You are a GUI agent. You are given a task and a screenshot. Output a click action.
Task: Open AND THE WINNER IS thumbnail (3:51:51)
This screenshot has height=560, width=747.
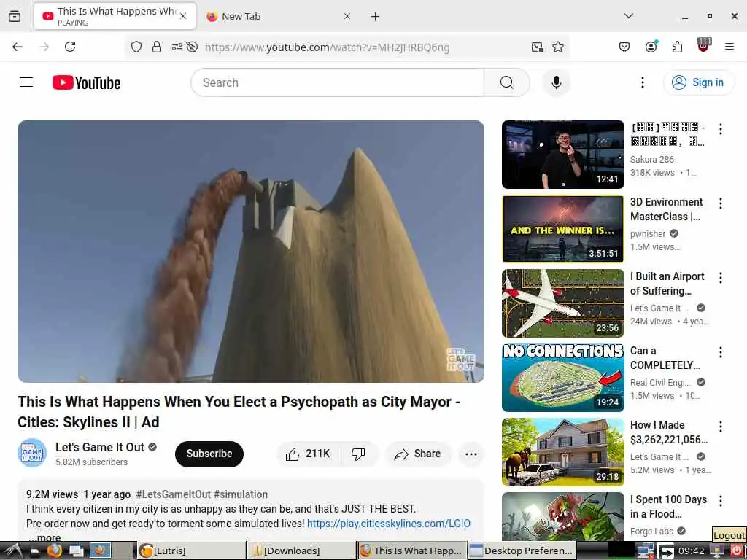click(x=562, y=228)
